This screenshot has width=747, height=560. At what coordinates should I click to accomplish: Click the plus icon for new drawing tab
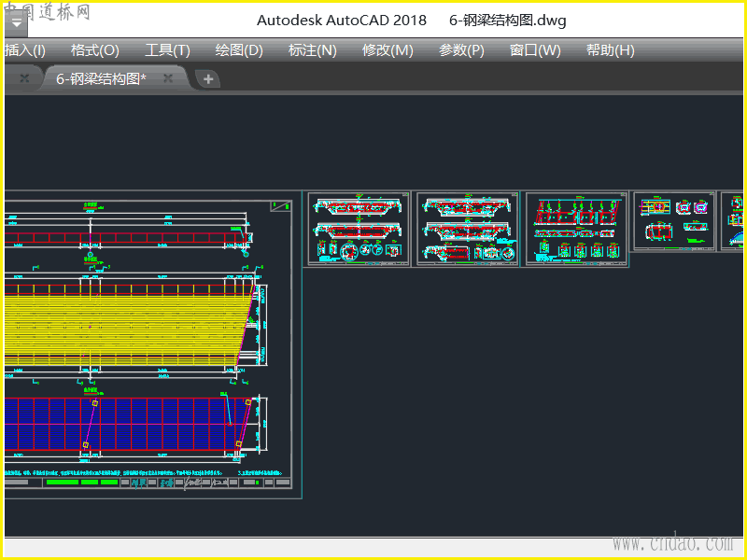(x=208, y=79)
